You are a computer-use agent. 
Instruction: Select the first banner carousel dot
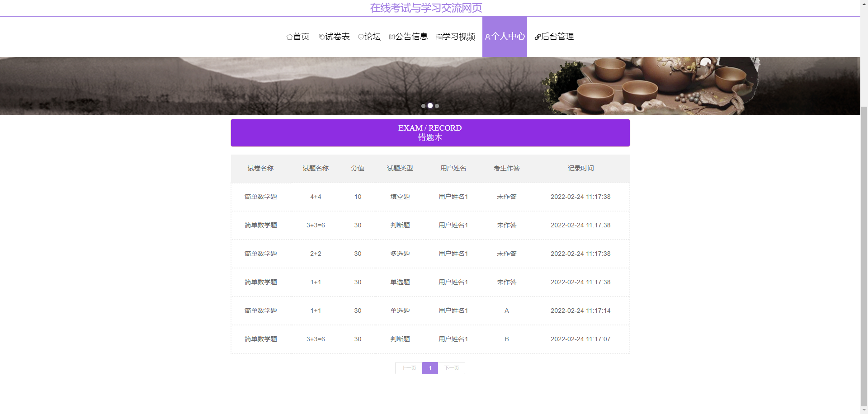pyautogui.click(x=423, y=106)
